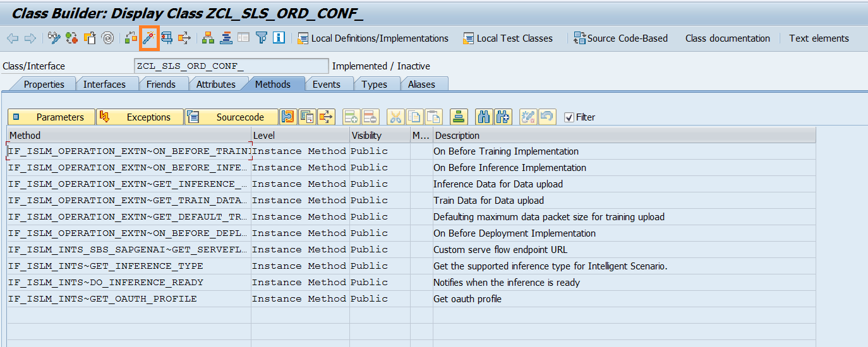The width and height of the screenshot is (868, 347).
Task: Click the Activate magic wand icon
Action: [x=150, y=38]
